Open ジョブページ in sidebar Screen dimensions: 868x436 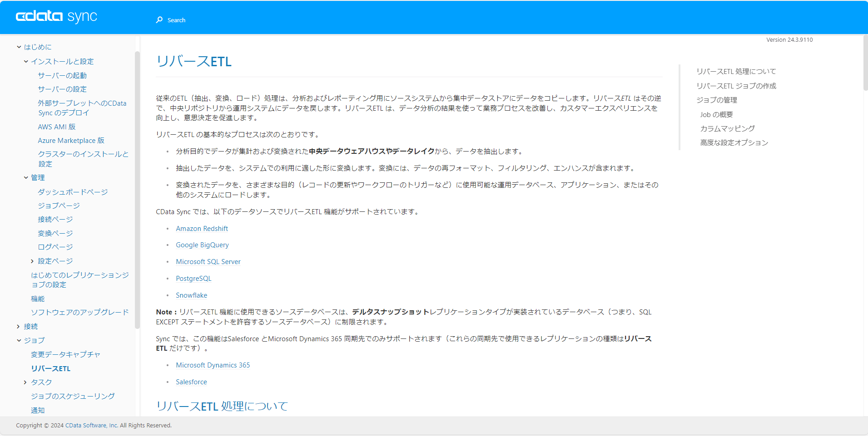click(x=59, y=206)
